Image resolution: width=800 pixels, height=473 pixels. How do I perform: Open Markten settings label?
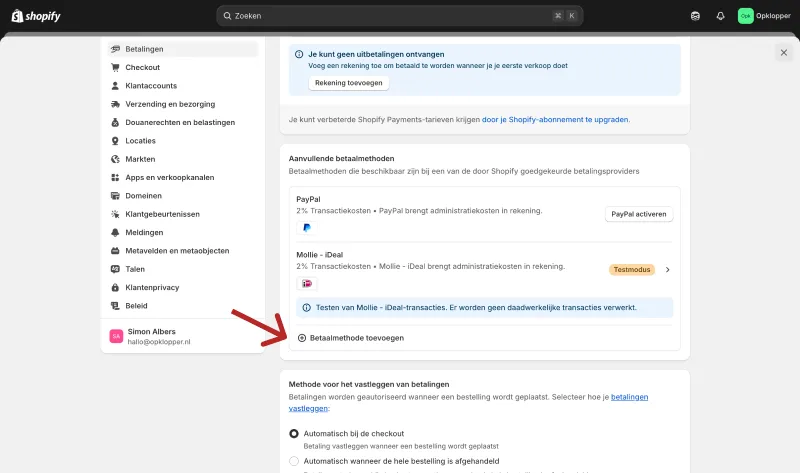(x=140, y=159)
